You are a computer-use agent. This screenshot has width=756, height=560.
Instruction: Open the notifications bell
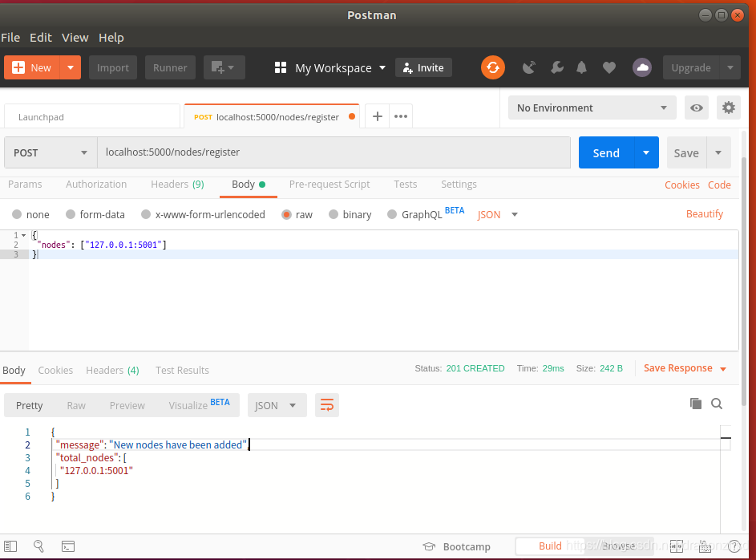[x=581, y=67]
